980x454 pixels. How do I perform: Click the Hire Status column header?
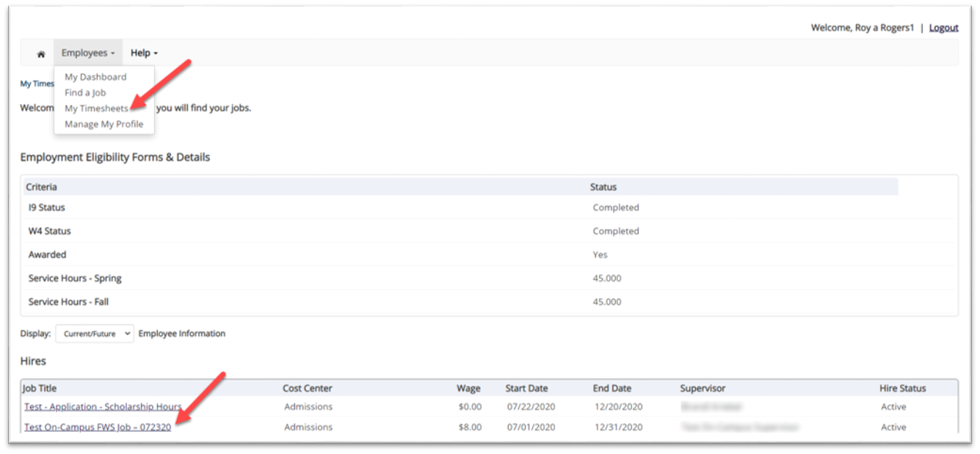(902, 388)
